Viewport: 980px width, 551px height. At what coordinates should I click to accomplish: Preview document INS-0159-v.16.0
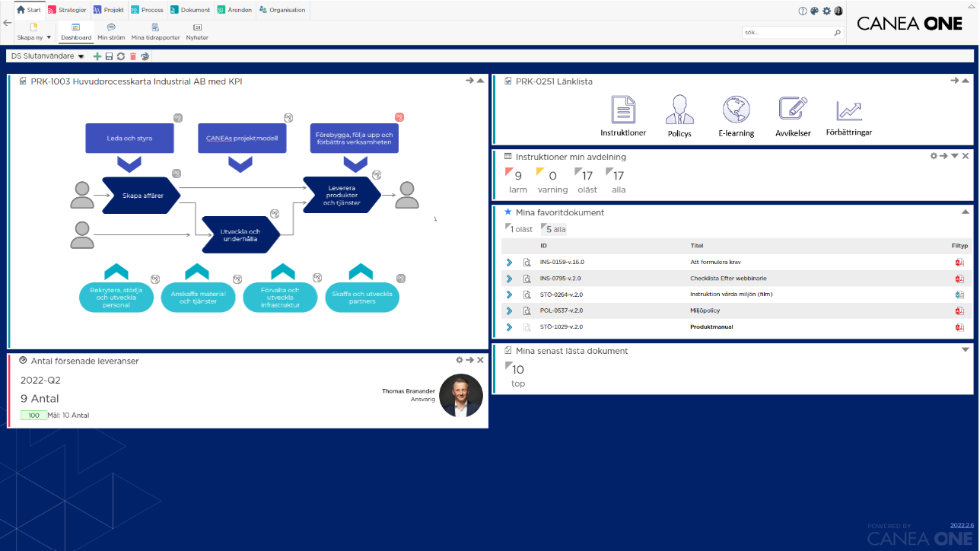[527, 263]
